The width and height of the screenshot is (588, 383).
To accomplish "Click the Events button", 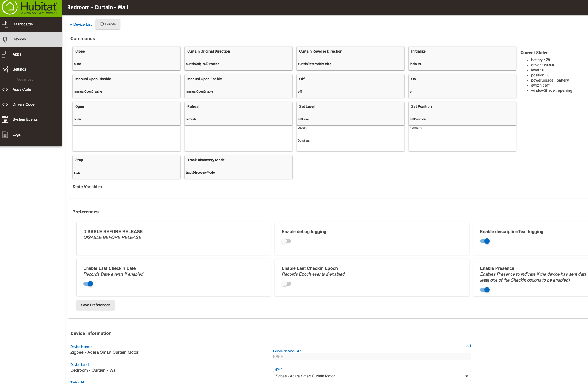I will (x=108, y=24).
